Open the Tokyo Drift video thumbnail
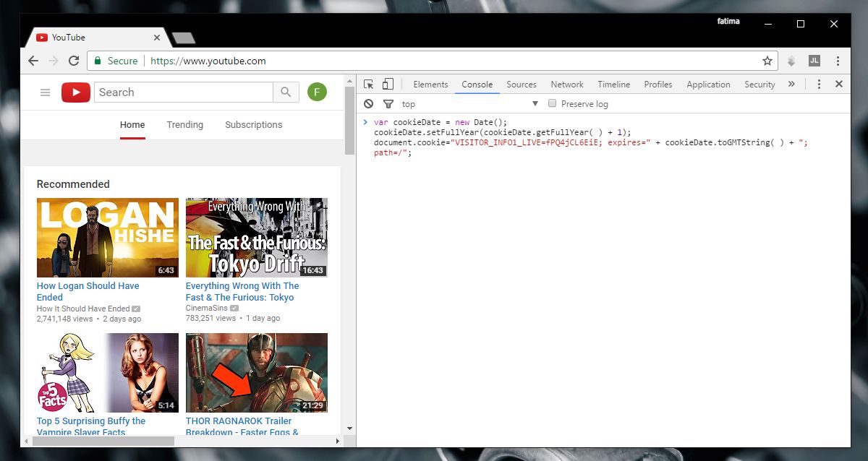The width and height of the screenshot is (868, 461). click(x=257, y=238)
